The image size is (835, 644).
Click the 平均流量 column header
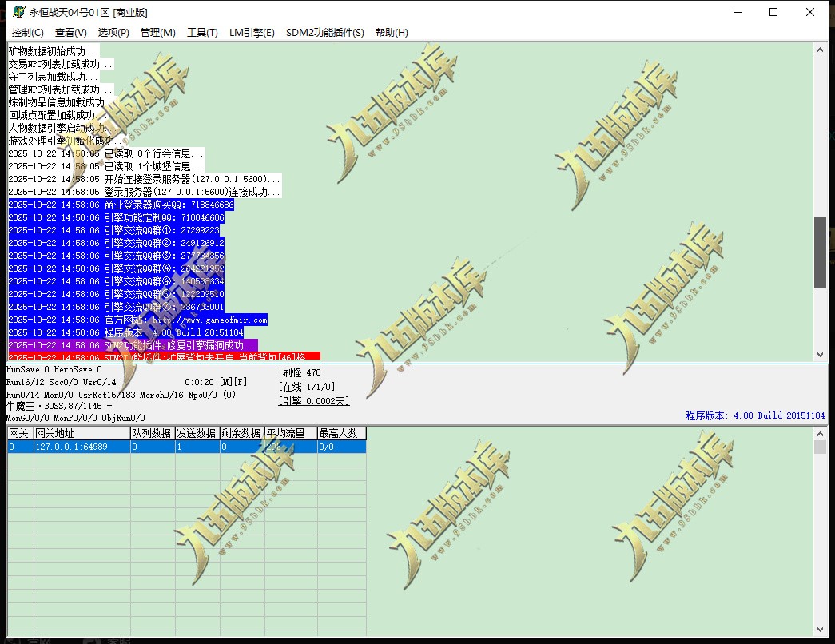(291, 433)
